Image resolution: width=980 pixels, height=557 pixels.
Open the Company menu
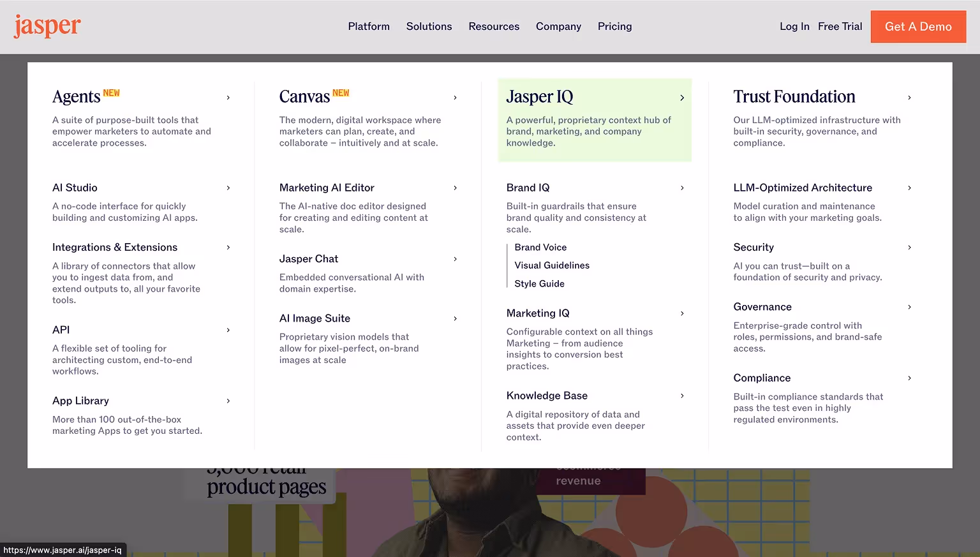coord(558,26)
